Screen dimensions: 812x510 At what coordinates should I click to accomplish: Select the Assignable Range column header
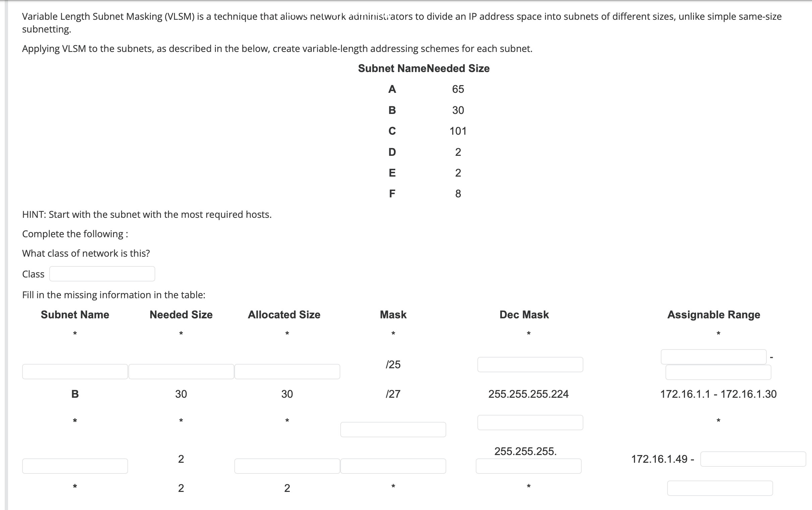coord(713,314)
